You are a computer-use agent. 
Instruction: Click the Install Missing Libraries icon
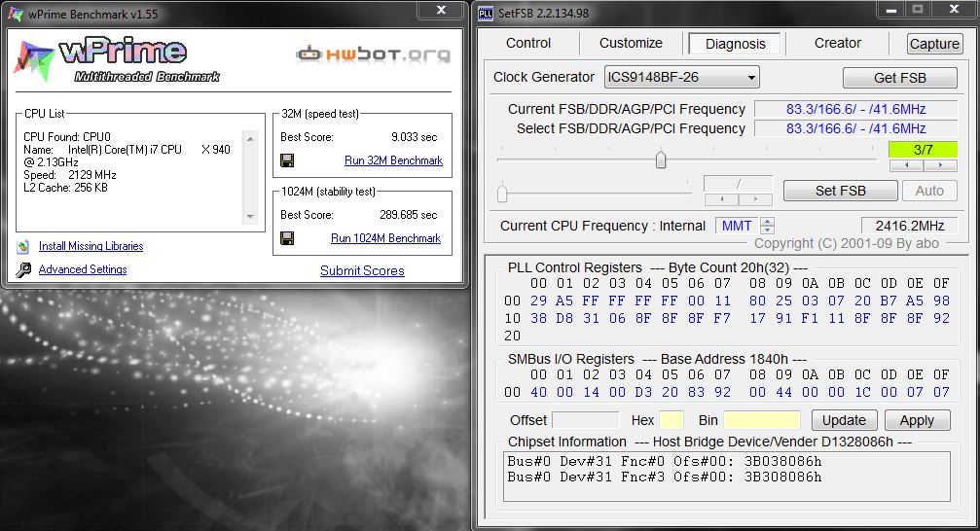[22, 246]
